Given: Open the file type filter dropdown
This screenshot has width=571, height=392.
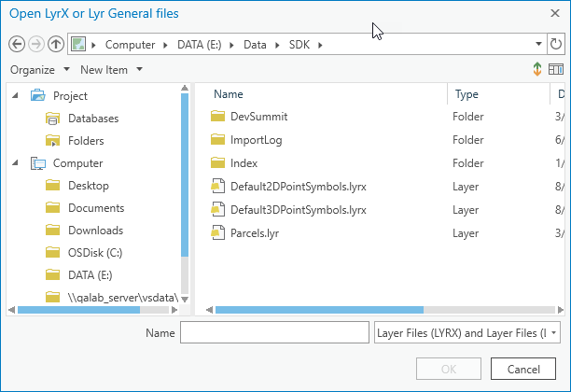Looking at the screenshot, I should tap(467, 332).
